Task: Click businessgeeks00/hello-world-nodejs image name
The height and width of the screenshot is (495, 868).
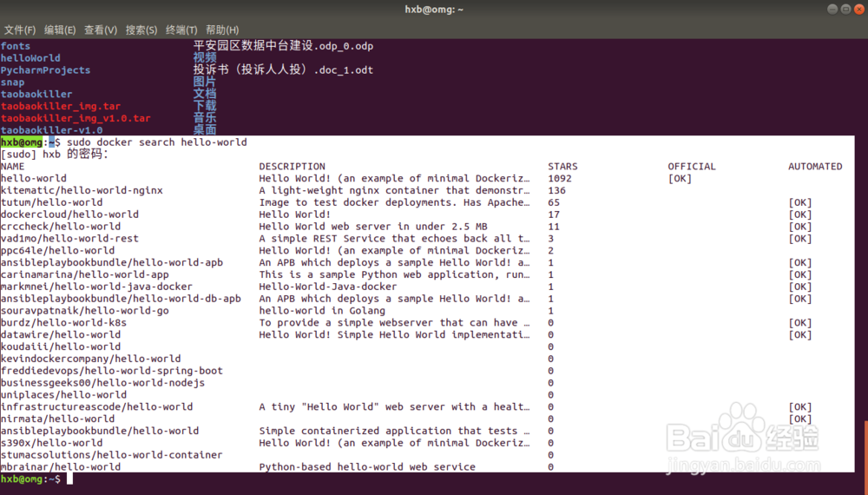Action: pyautogui.click(x=103, y=383)
